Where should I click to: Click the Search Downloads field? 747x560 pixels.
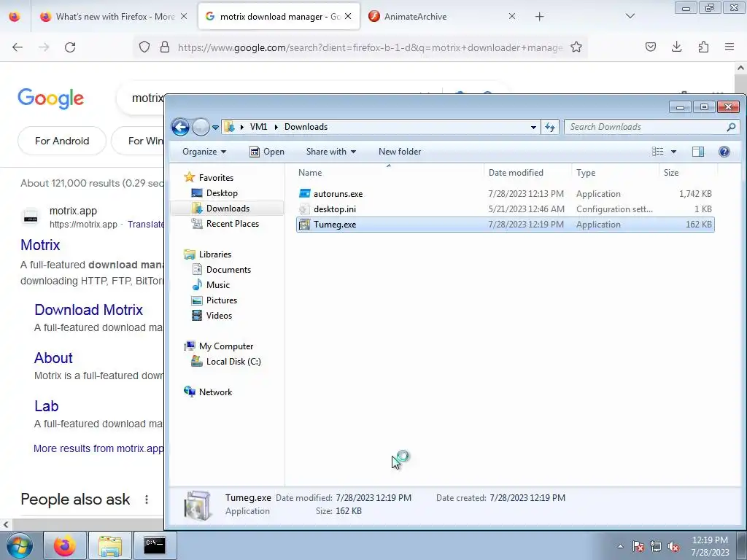(x=646, y=127)
